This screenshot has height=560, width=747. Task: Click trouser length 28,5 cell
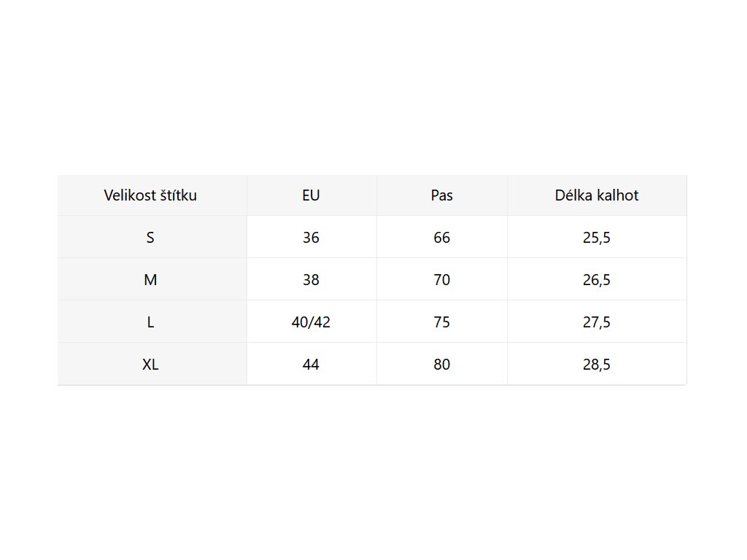596,365
